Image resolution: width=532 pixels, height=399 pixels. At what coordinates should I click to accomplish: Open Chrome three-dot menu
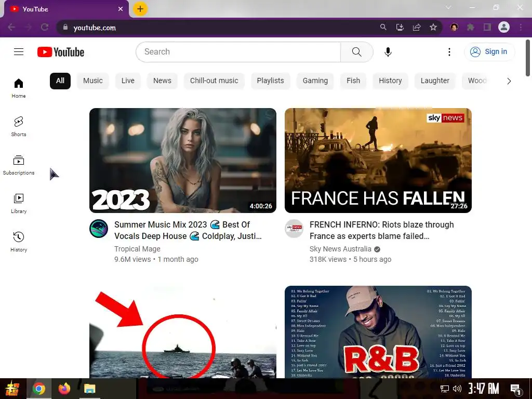pyautogui.click(x=521, y=27)
